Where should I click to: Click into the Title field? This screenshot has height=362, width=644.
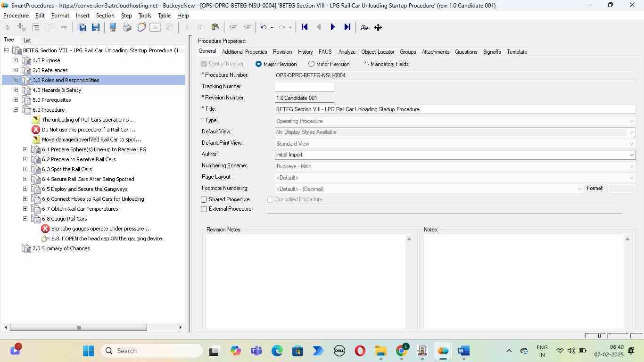[455, 109]
